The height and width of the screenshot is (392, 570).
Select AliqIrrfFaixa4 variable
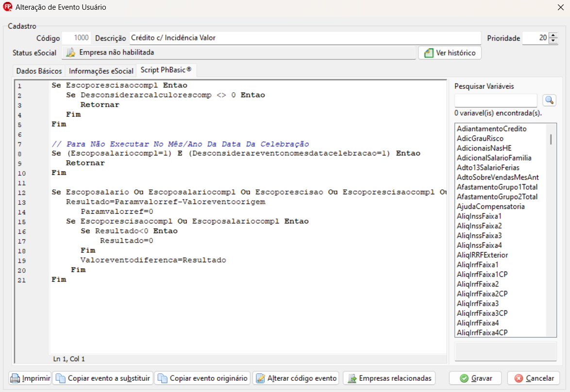[477, 323]
